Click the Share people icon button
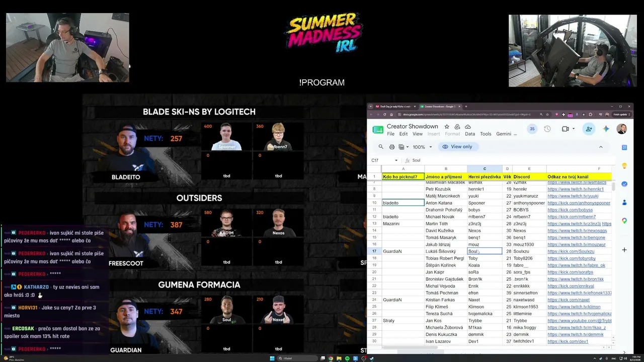 point(589,129)
